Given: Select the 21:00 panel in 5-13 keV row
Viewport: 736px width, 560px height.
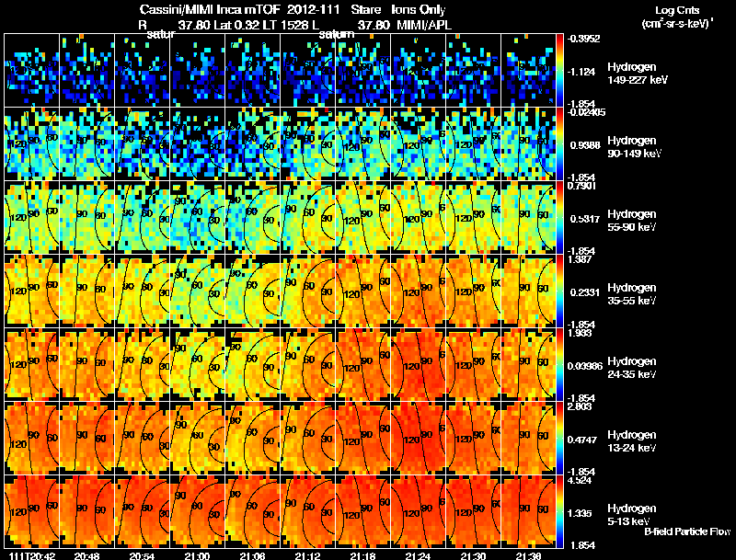Looking at the screenshot, I should [197, 511].
